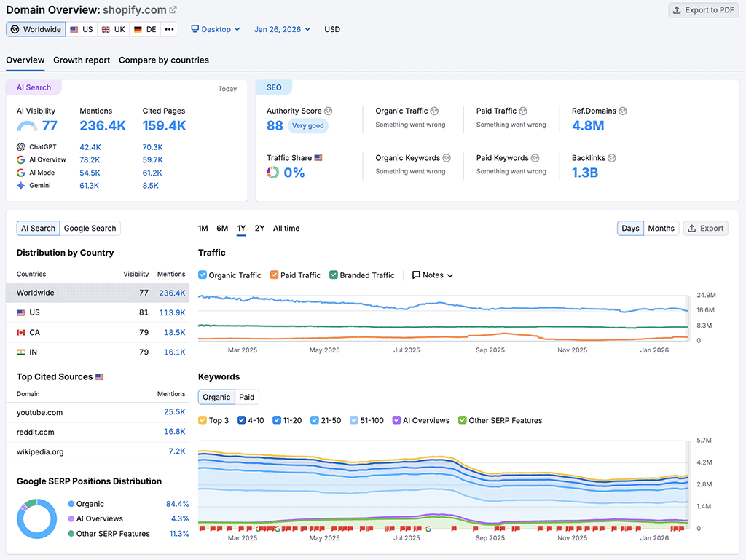Open the Desktop device dropdown
The height and width of the screenshot is (560, 746).
[216, 29]
